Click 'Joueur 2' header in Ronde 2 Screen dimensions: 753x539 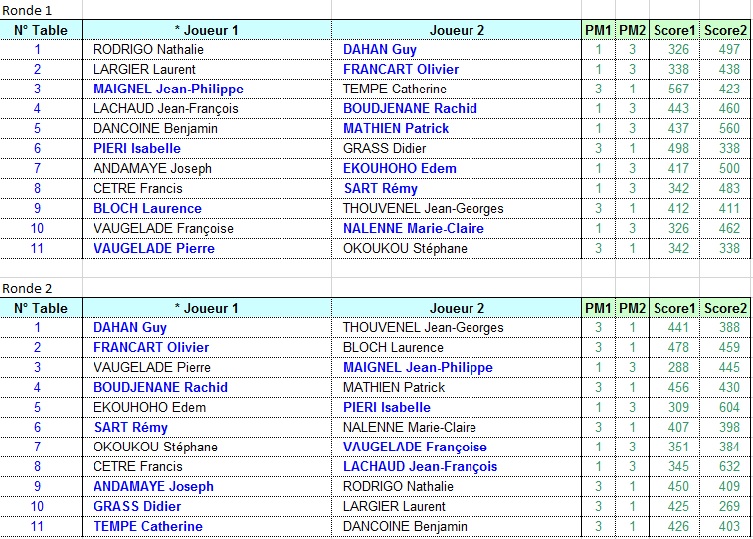pos(457,308)
